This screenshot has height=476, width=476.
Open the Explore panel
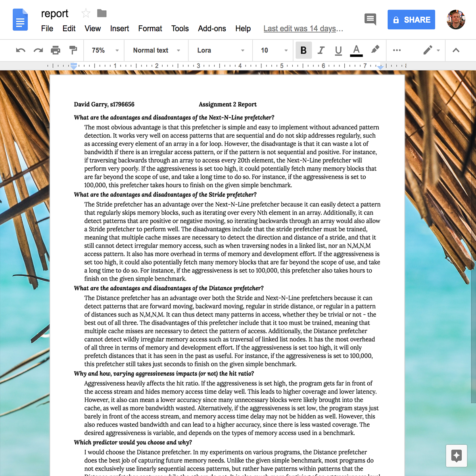coord(456,456)
